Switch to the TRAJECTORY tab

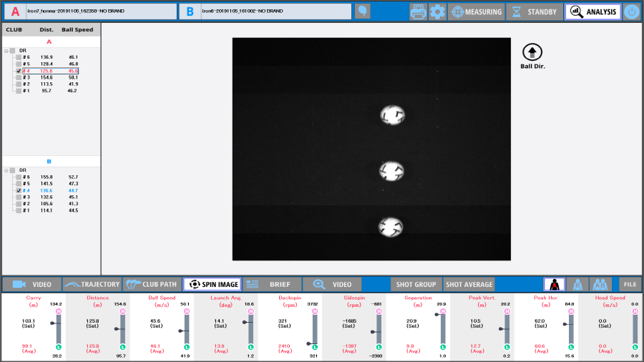tap(92, 284)
